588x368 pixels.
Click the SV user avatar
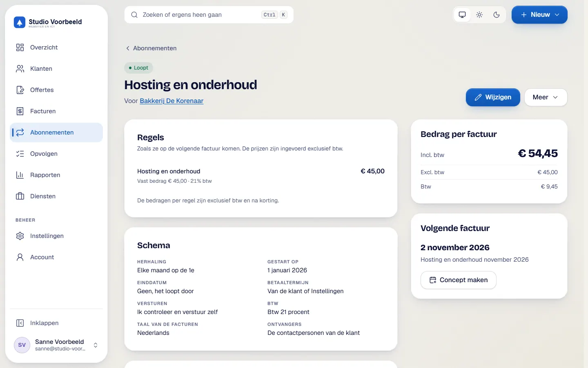[22, 345]
